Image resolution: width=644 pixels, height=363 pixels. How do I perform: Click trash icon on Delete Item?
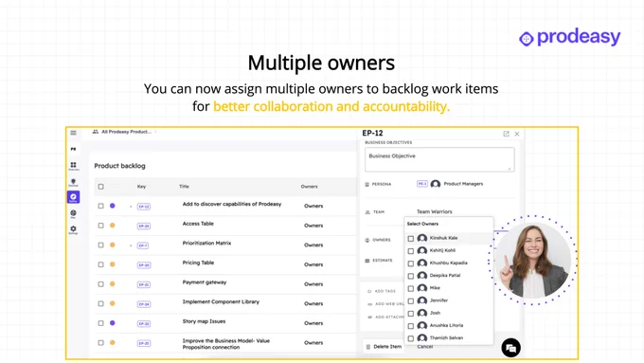(x=368, y=347)
